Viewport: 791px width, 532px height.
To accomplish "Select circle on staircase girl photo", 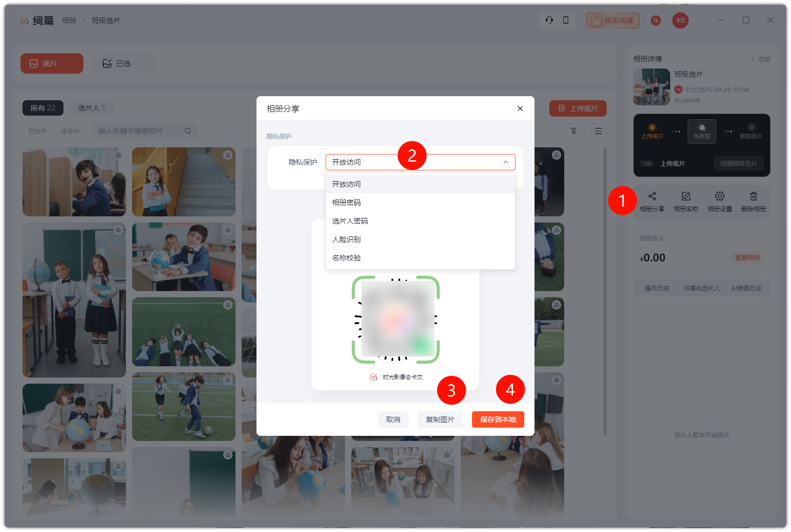I will [228, 155].
